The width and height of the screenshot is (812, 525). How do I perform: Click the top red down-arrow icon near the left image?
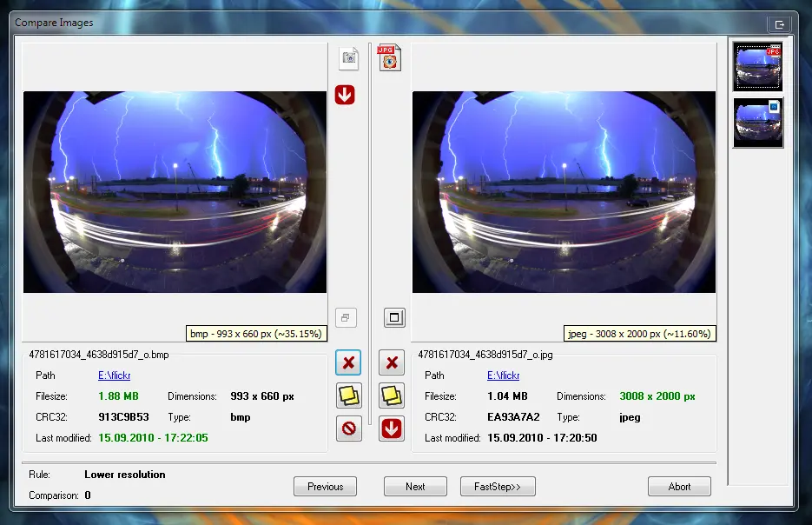345,95
